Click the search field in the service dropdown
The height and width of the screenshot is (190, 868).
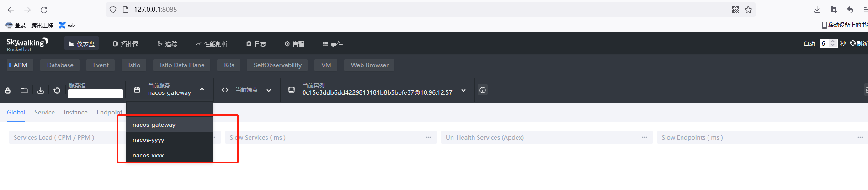point(170,109)
